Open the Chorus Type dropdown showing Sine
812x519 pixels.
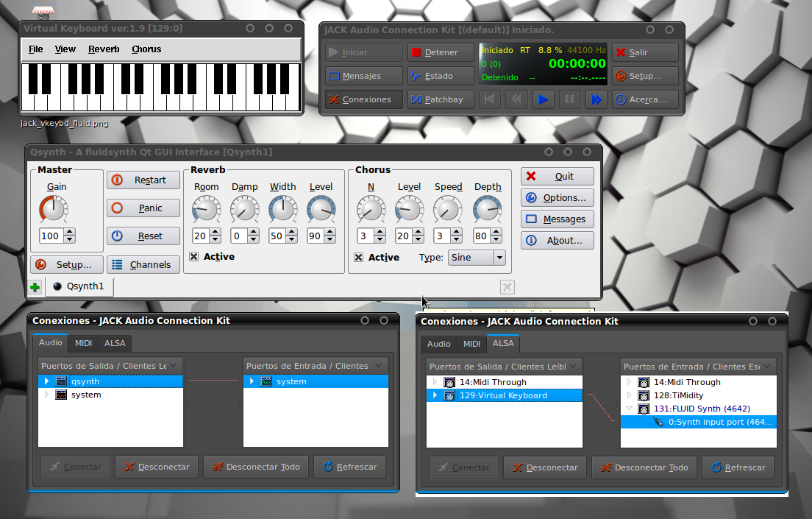pos(477,258)
